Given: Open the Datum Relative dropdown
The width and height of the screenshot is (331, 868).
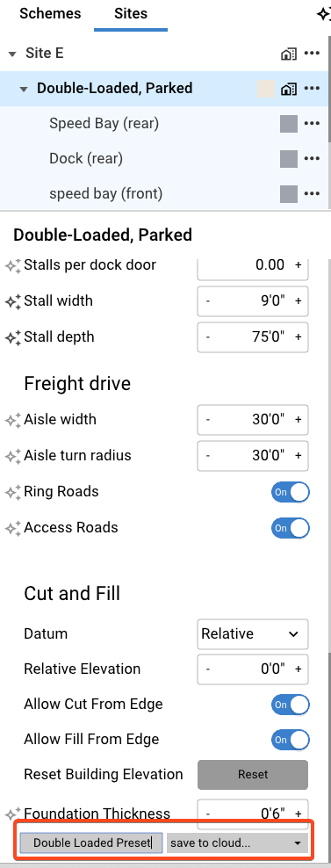Looking at the screenshot, I should pyautogui.click(x=253, y=633).
